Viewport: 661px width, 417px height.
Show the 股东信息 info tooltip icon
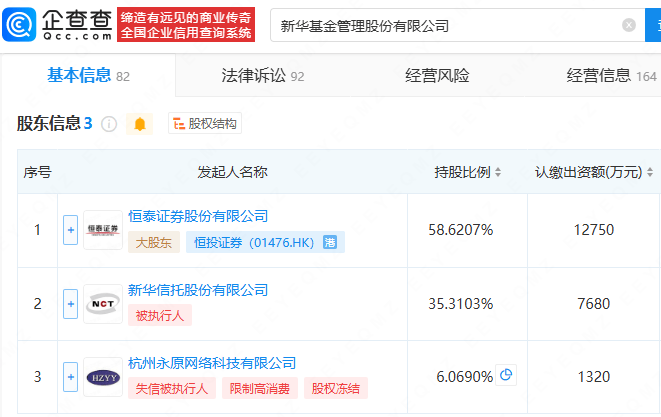pyautogui.click(x=109, y=124)
